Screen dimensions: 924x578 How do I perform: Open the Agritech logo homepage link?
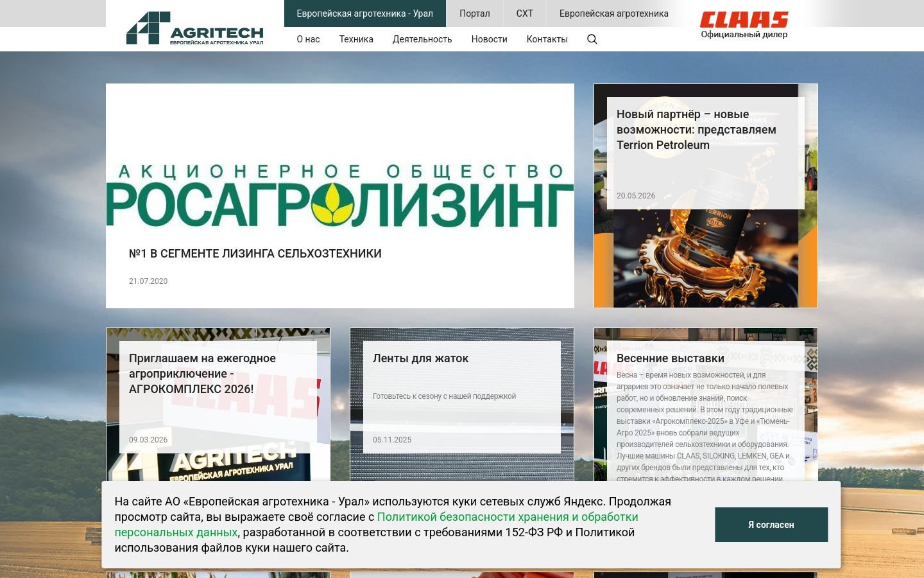point(194,28)
